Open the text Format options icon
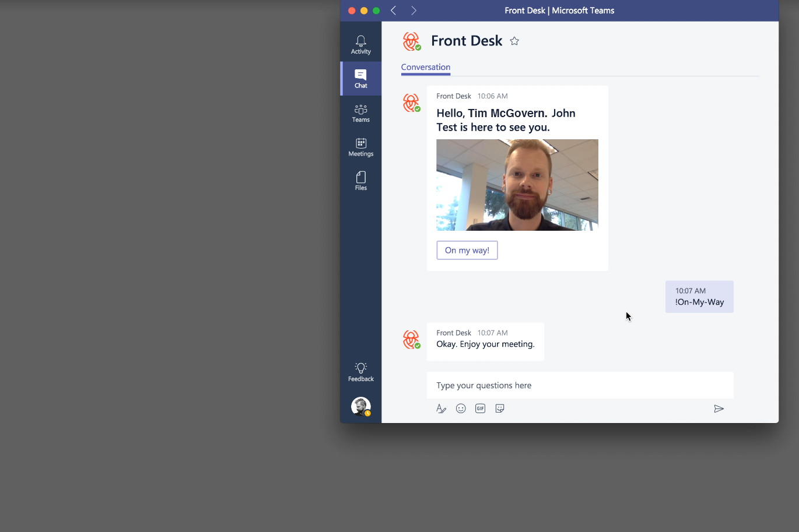The width and height of the screenshot is (799, 532). tap(441, 408)
